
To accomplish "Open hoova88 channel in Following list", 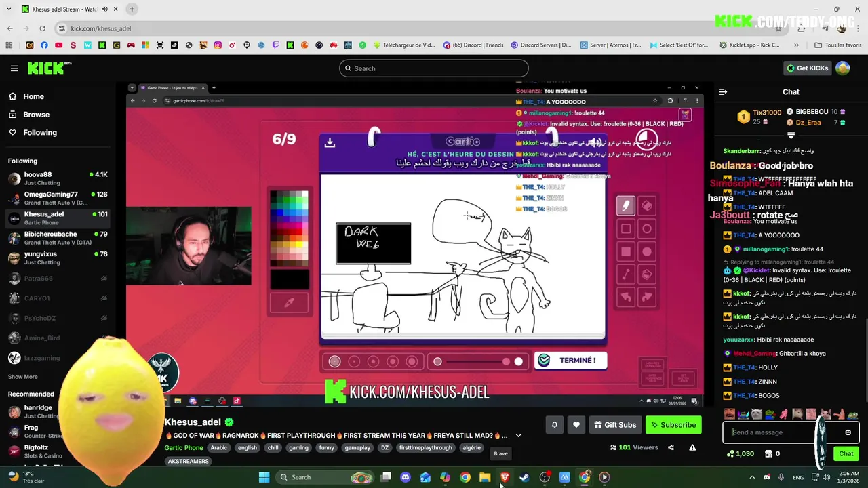I will (x=57, y=179).
